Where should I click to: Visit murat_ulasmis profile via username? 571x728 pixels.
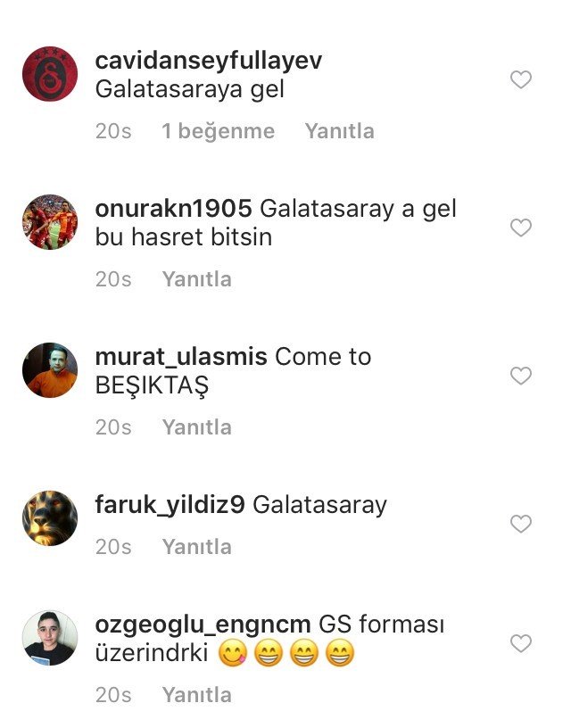click(181, 357)
